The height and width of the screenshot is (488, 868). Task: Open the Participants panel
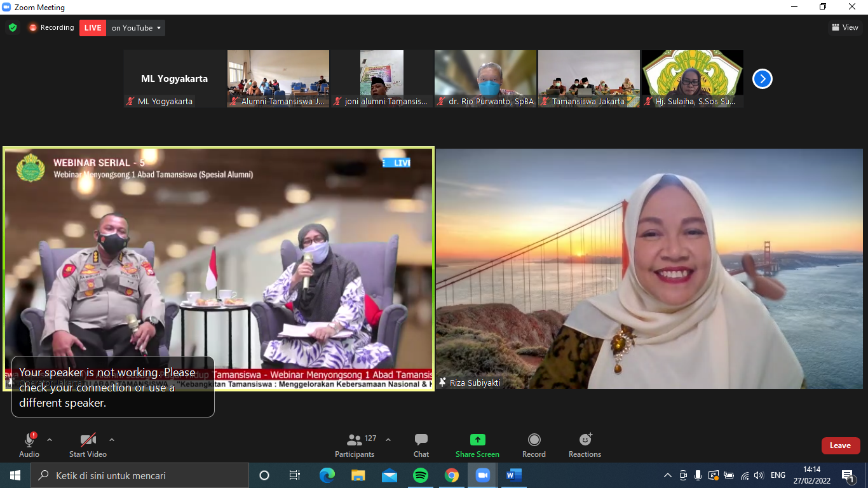355,445
